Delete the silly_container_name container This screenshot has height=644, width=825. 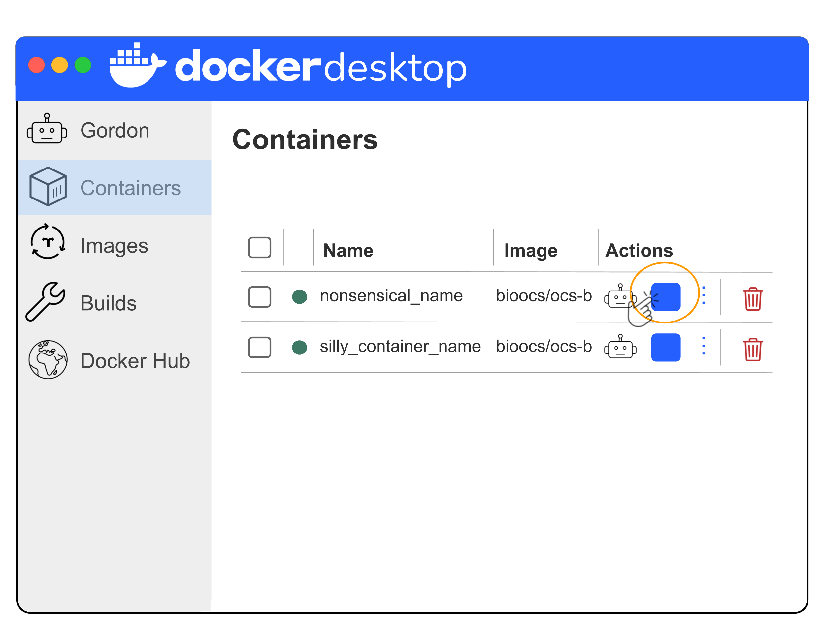tap(753, 350)
